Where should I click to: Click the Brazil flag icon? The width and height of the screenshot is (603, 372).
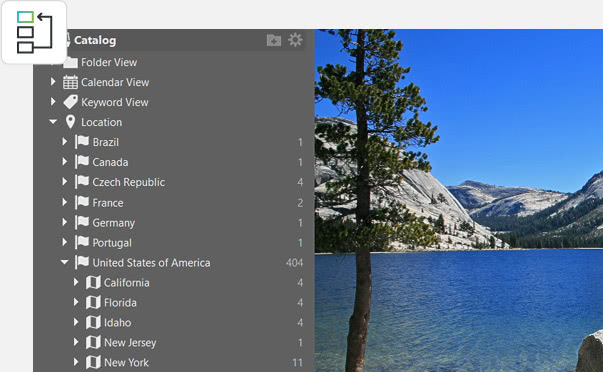point(82,142)
